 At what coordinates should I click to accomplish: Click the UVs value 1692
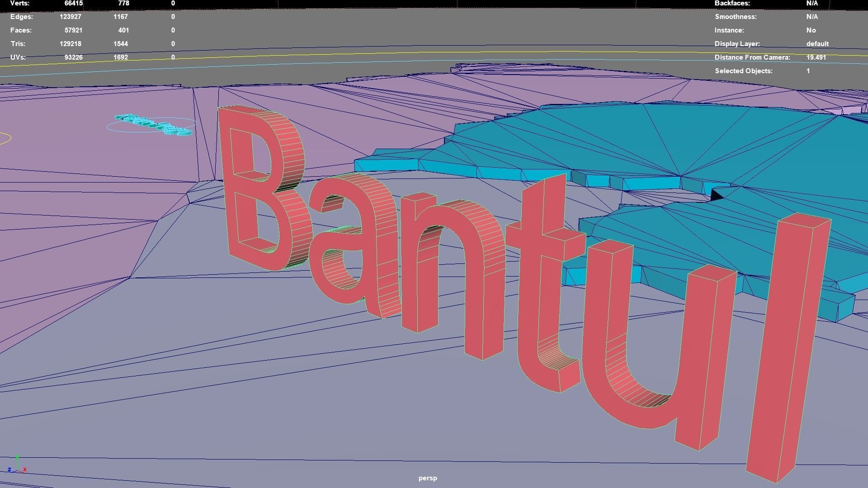[121, 57]
